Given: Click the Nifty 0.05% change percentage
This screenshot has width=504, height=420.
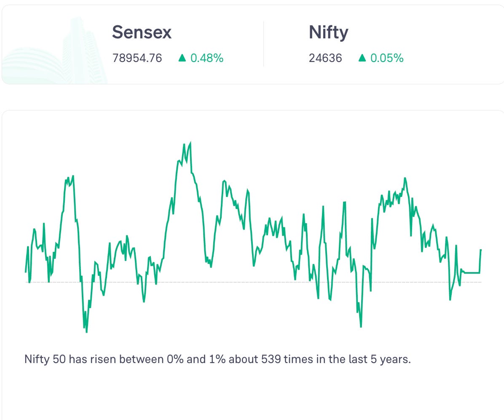Looking at the screenshot, I should click(x=387, y=58).
